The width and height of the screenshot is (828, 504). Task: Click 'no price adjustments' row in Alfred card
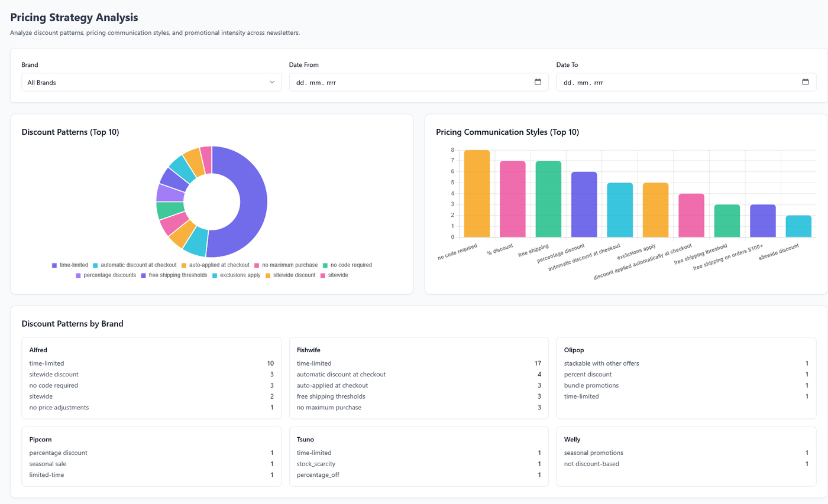[151, 408]
